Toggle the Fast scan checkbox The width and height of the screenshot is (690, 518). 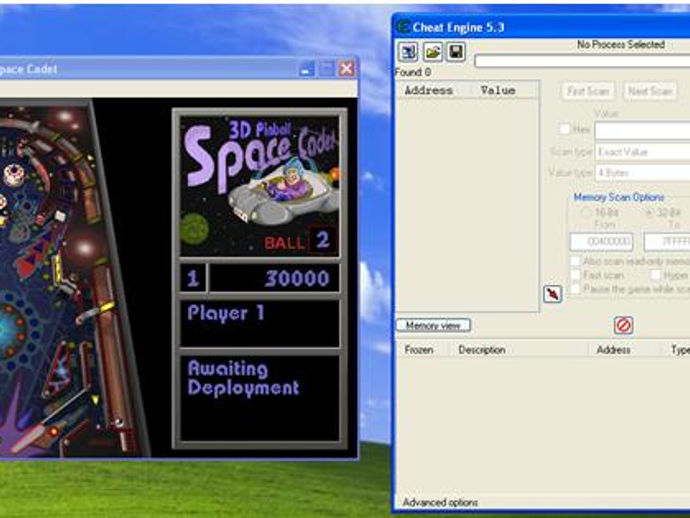575,275
